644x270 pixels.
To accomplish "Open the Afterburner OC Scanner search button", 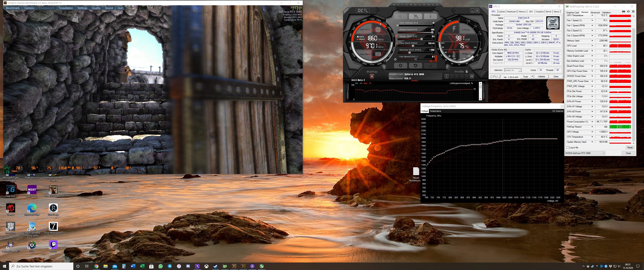I will coord(362,10).
